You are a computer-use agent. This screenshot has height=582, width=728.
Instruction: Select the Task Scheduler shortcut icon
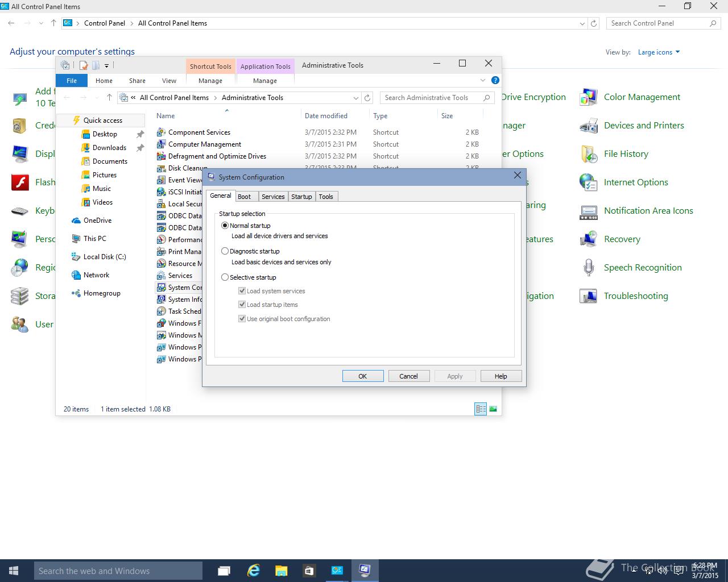click(161, 311)
